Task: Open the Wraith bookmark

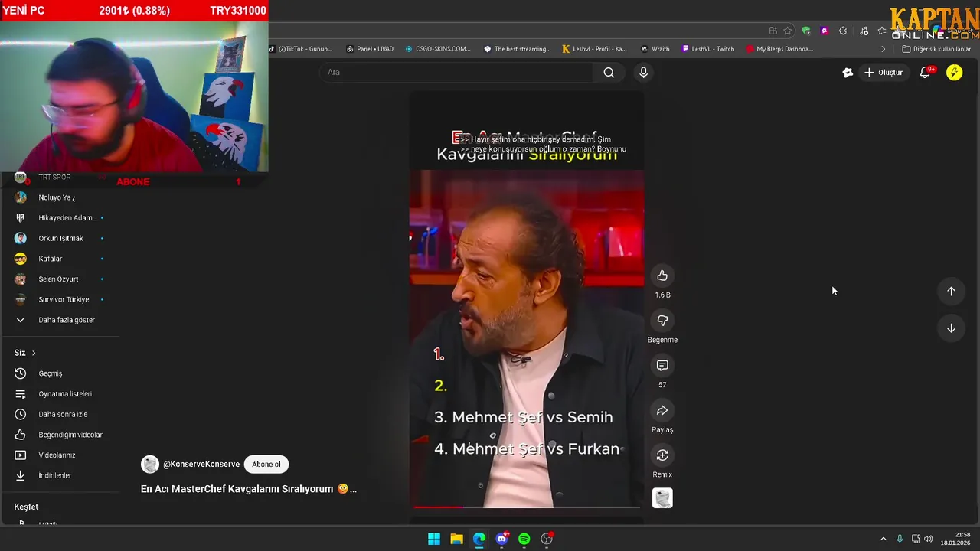Action: (x=655, y=49)
